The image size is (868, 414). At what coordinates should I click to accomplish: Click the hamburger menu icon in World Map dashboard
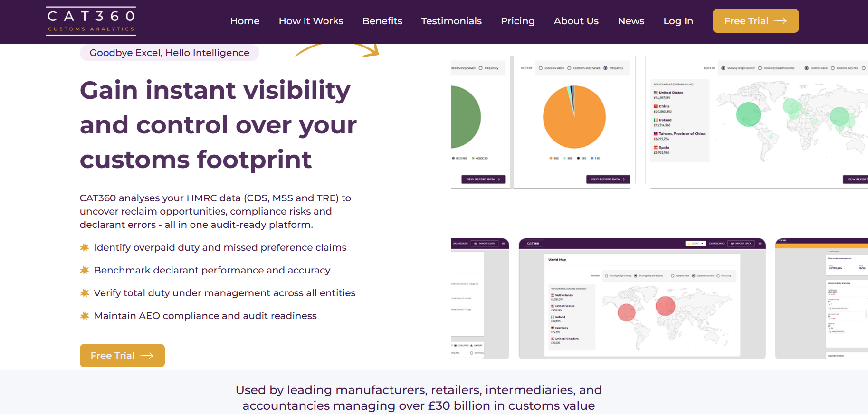tap(760, 244)
